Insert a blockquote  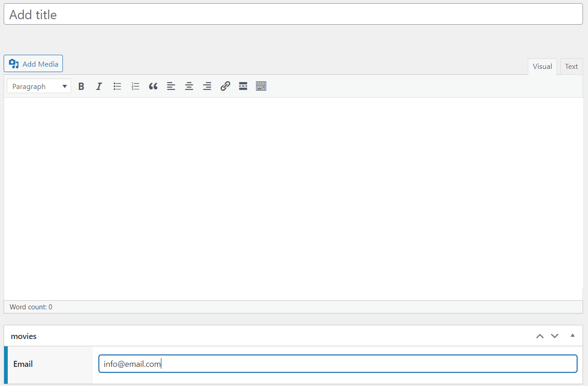pyautogui.click(x=153, y=86)
